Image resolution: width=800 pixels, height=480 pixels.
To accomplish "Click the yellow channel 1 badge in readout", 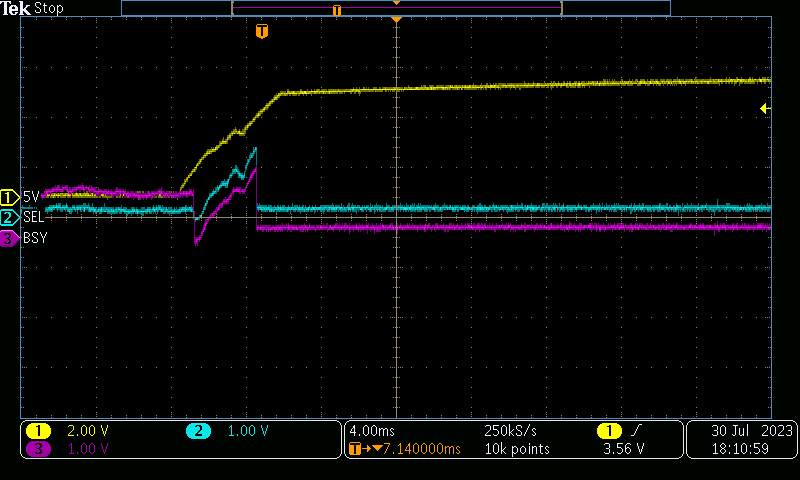I will [38, 431].
